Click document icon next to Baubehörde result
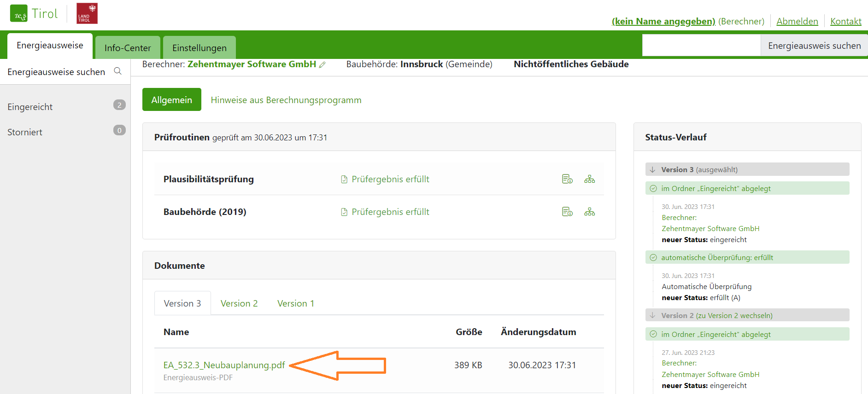This screenshot has width=868, height=394. click(344, 212)
